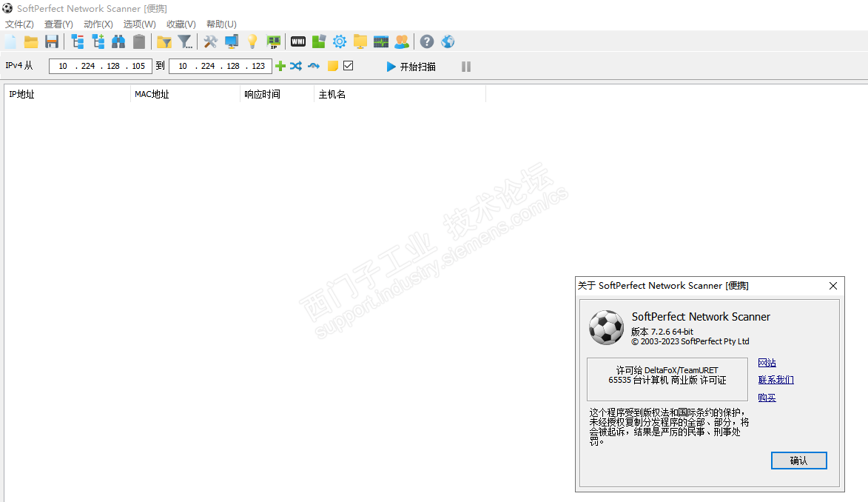Click the light bulb icon
The width and height of the screenshot is (868, 502).
point(252,41)
